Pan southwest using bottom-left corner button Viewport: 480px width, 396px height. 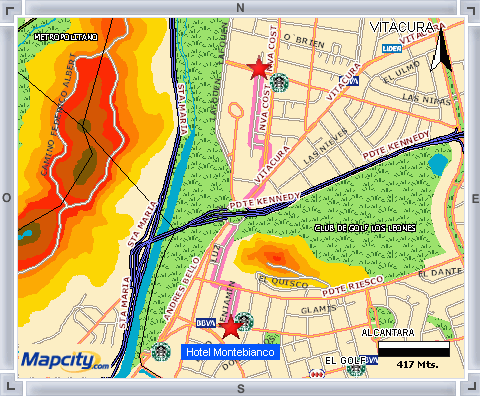coord(10,385)
